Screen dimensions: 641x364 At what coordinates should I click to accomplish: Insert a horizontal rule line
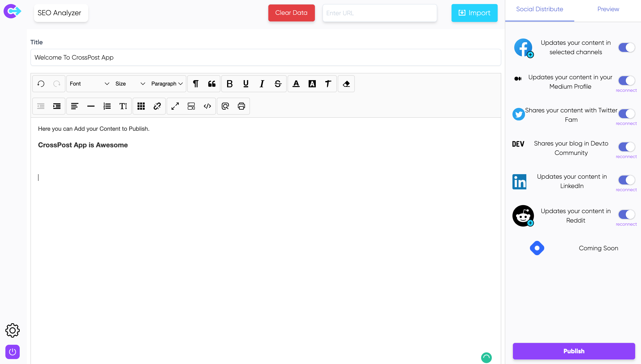(91, 106)
